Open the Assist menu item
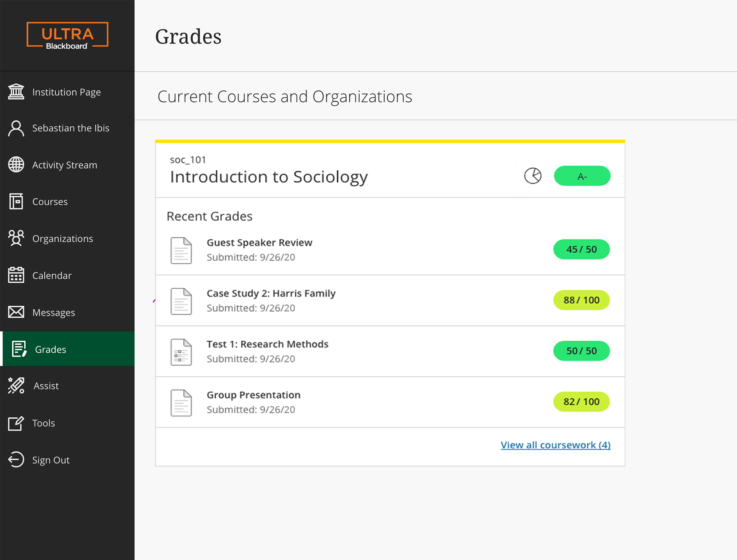737x560 pixels. point(67,385)
